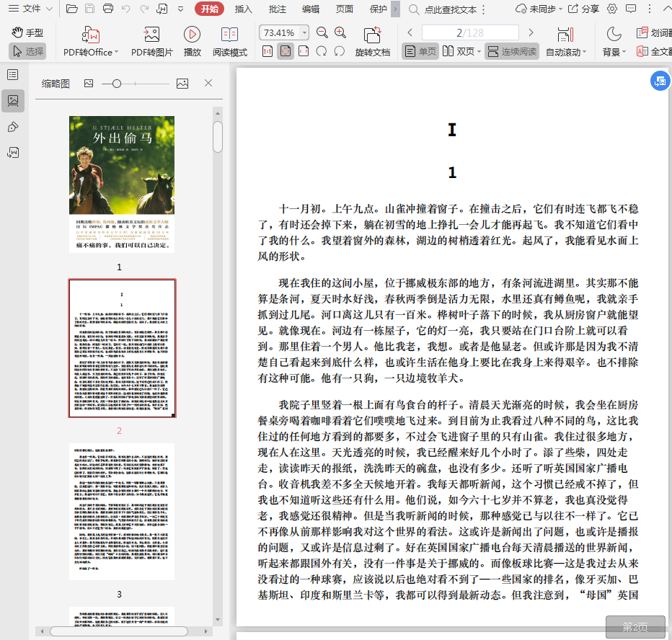672x640 pixels.
Task: Click the zoom in magnifier icon
Action: [340, 32]
